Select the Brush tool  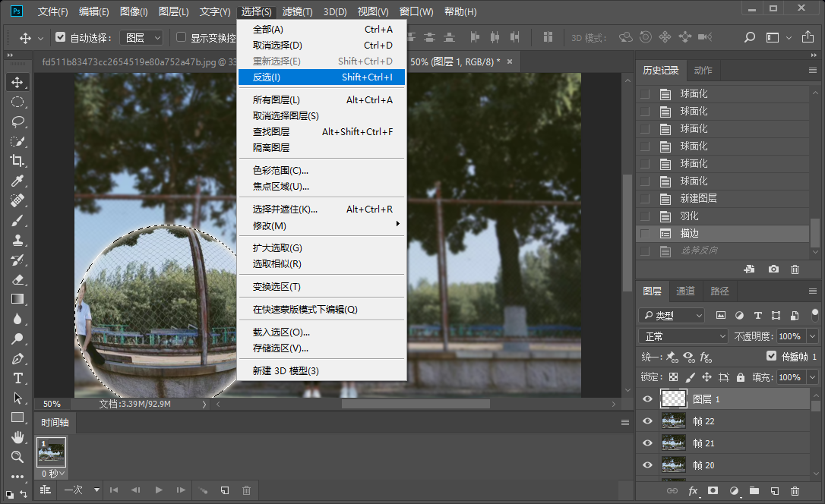(x=17, y=220)
